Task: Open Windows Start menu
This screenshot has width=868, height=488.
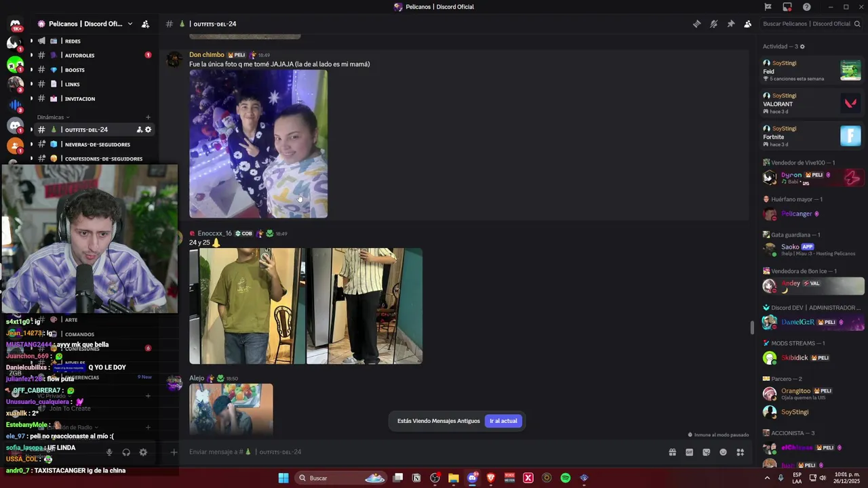Action: (x=283, y=478)
